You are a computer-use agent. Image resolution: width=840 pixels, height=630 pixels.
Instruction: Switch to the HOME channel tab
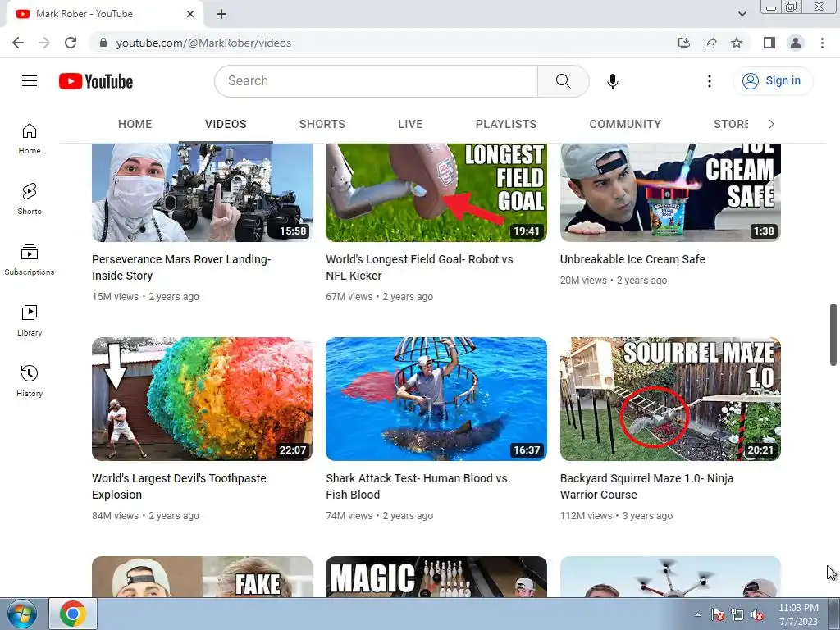tap(135, 124)
